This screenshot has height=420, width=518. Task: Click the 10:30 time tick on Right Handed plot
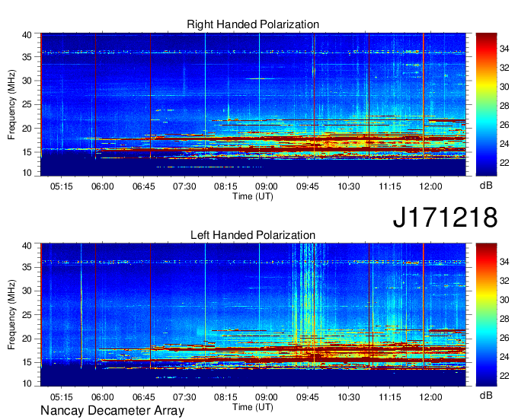click(349, 186)
